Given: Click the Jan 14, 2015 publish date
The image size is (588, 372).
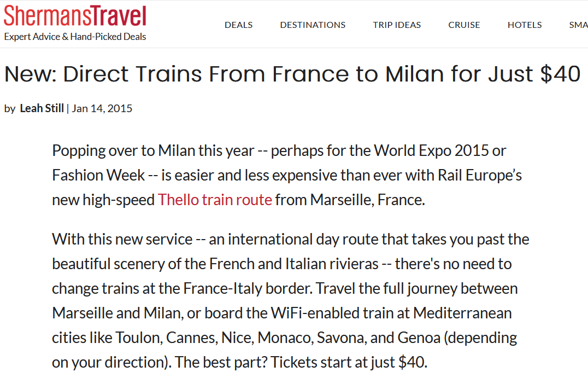Looking at the screenshot, I should 102,108.
